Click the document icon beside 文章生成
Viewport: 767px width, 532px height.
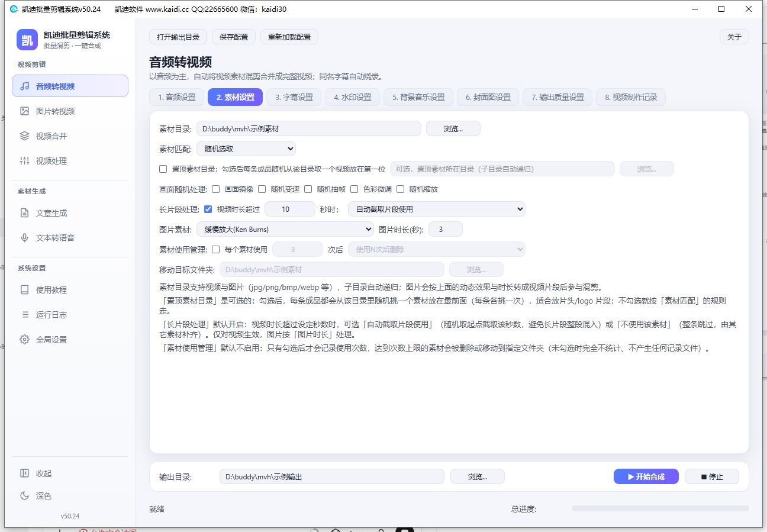tap(25, 213)
